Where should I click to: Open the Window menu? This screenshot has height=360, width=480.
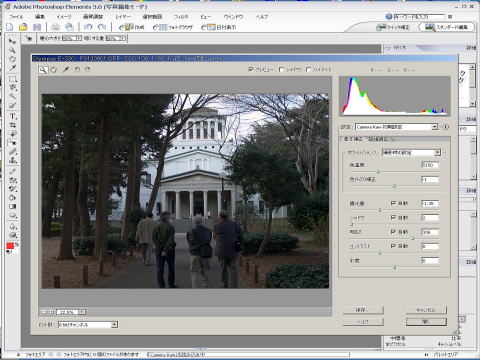click(x=233, y=16)
